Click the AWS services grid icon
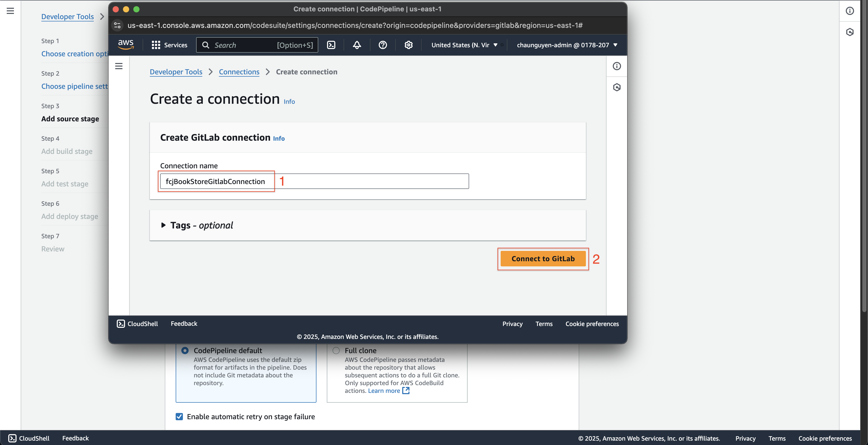 pyautogui.click(x=156, y=45)
